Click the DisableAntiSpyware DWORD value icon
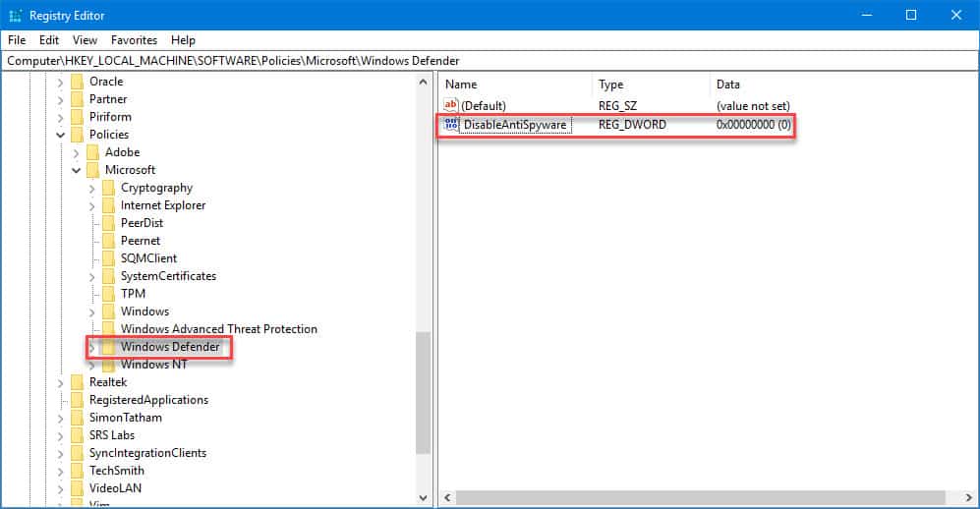 click(450, 124)
